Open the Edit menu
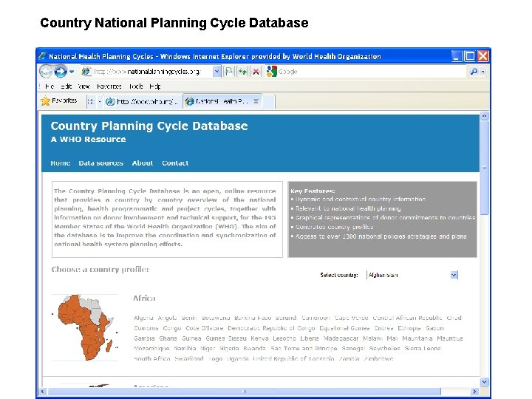 click(x=66, y=86)
